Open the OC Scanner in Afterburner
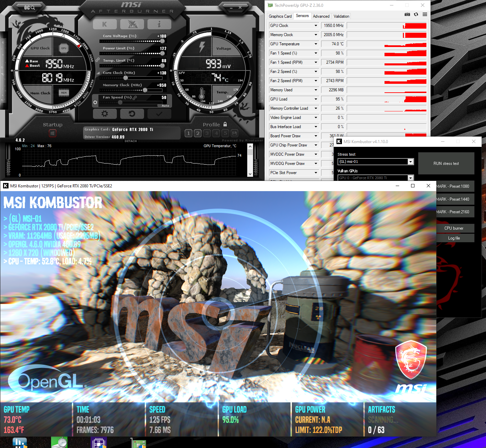 coord(29,7)
